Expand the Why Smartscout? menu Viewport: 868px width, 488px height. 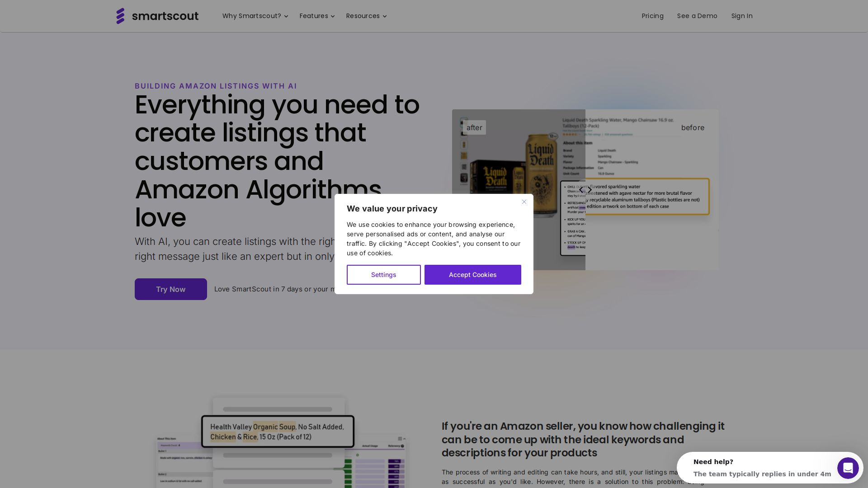[x=251, y=16]
